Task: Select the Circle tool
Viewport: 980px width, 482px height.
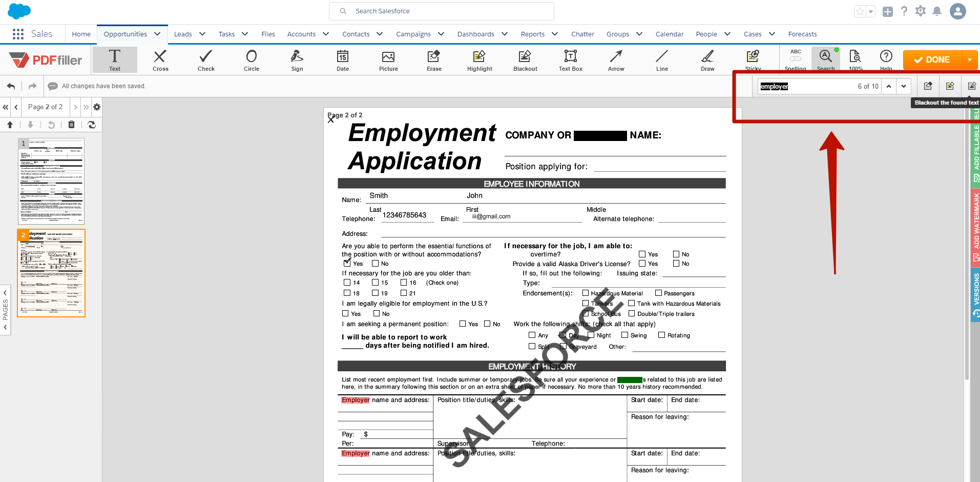Action: click(252, 60)
